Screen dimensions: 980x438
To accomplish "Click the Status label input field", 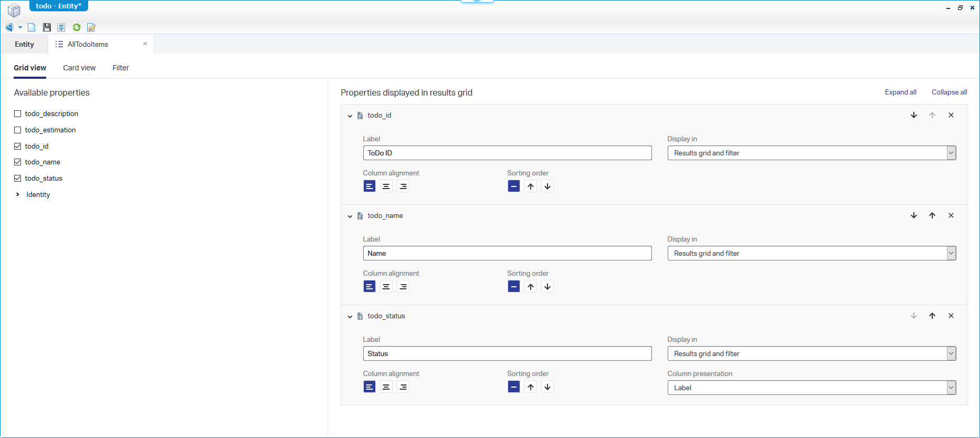I will click(x=507, y=353).
